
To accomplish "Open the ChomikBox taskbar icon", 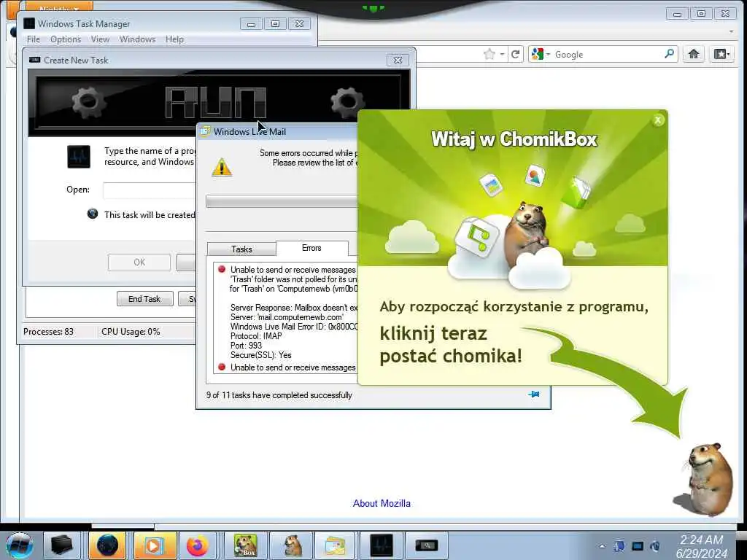I will click(x=245, y=545).
